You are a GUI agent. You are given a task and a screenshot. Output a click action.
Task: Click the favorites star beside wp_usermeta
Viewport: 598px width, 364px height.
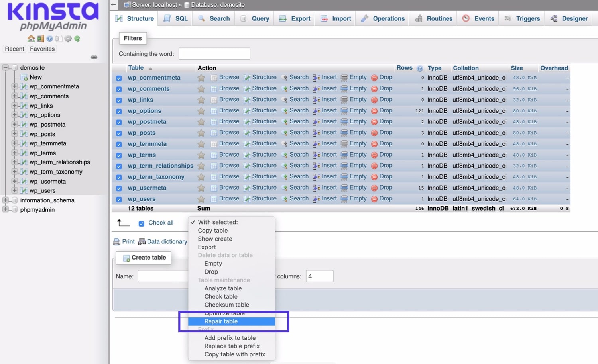point(201,187)
